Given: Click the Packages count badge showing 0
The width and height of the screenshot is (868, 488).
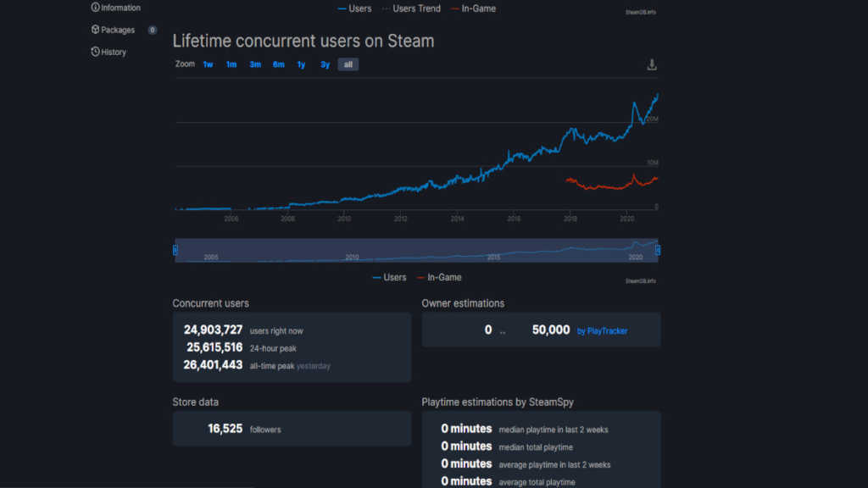Looking at the screenshot, I should point(151,29).
